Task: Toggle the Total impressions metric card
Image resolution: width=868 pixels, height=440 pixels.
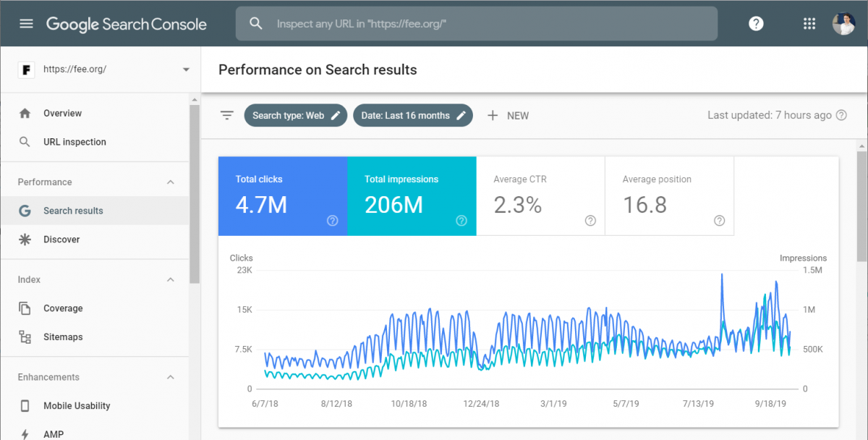Action: tap(412, 196)
